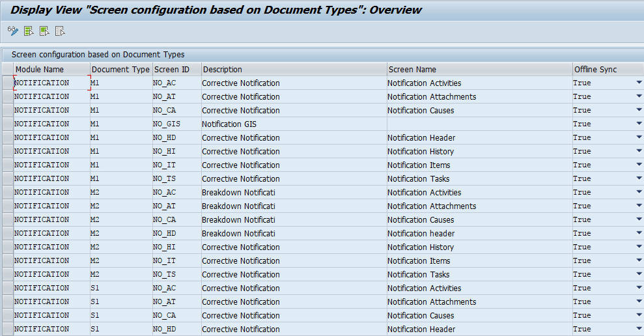Viewport: 644px width, 336px height.
Task: Click the empty Screen Name cell for NO_GIS
Action: [x=479, y=124]
